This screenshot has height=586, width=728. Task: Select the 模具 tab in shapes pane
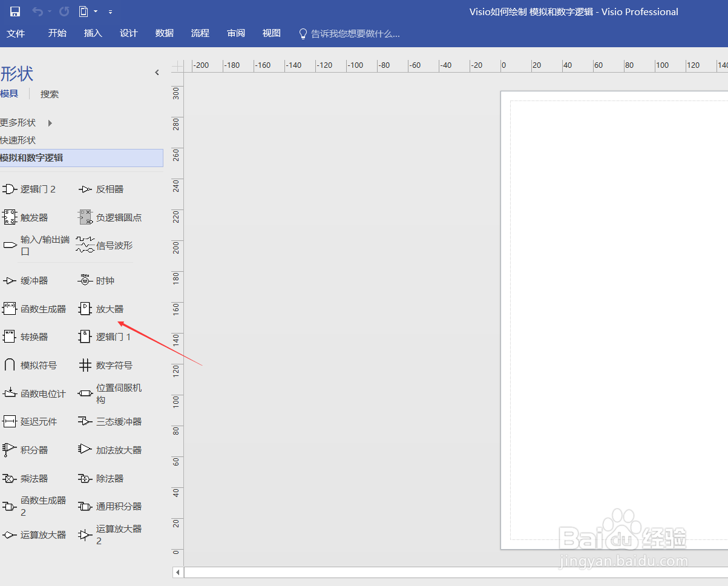pos(9,94)
